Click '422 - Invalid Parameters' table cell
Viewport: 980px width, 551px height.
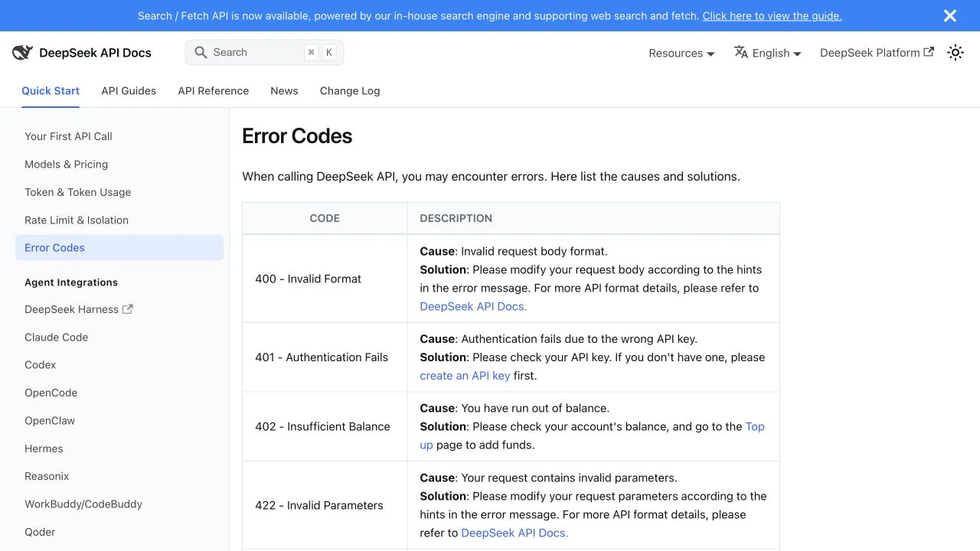pos(325,505)
